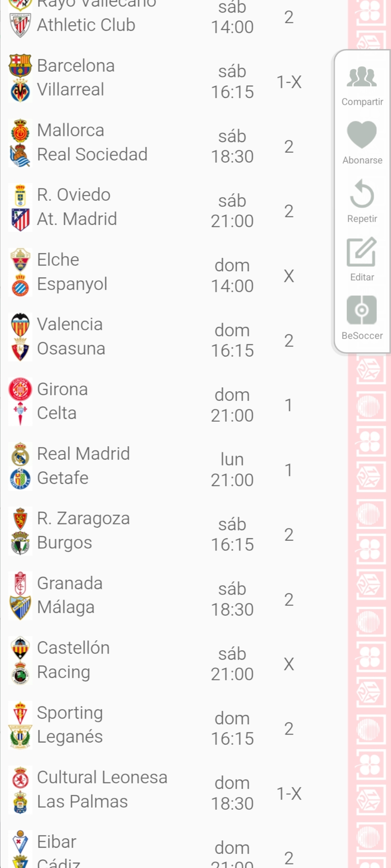Image resolution: width=391 pixels, height=868 pixels.
Task: Tap the Compartir share icon
Action: pyautogui.click(x=362, y=77)
